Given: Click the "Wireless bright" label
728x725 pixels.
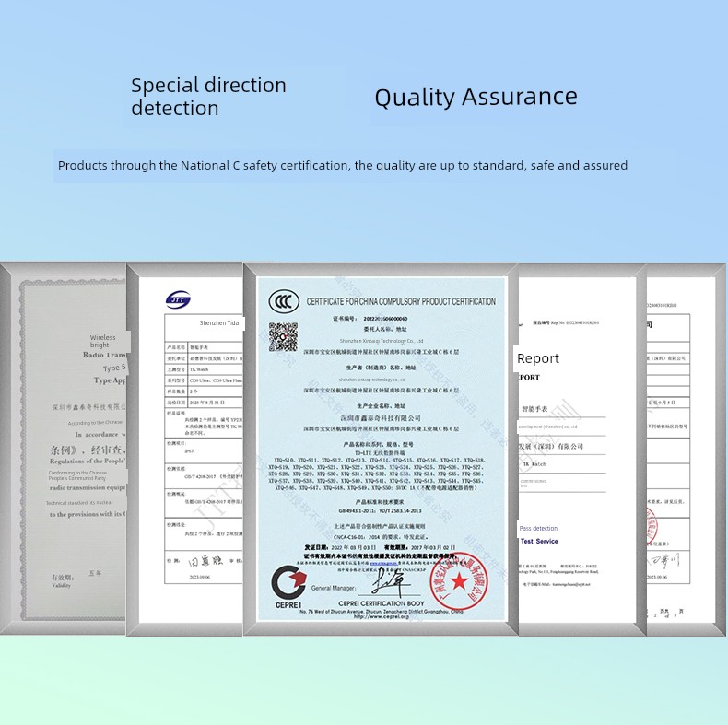Looking at the screenshot, I should point(103,342).
